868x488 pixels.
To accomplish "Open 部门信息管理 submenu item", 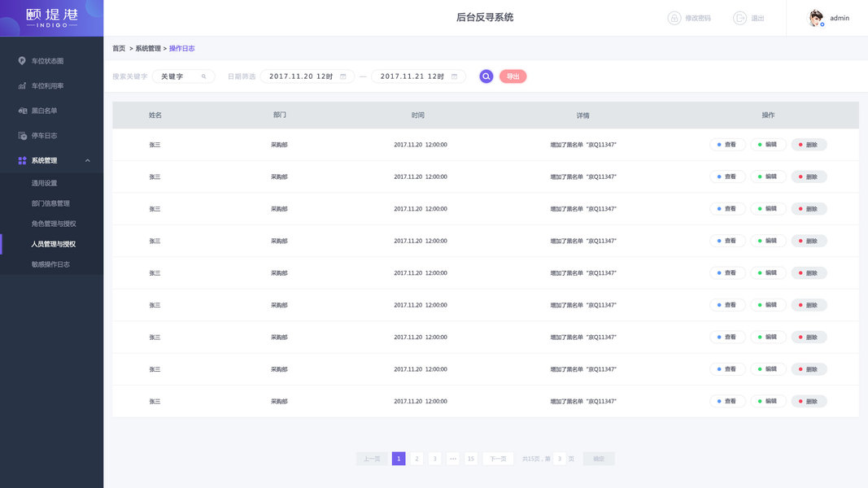I will (50, 203).
